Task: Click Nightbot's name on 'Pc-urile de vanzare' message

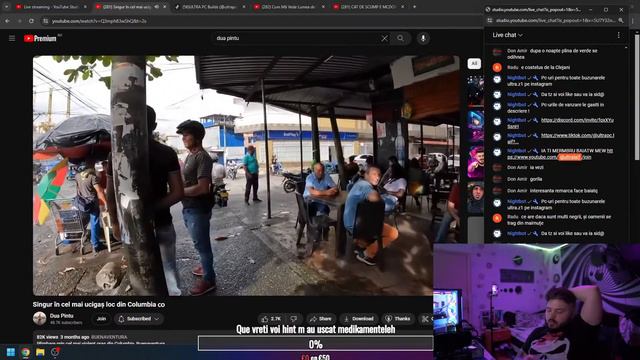Action: tap(516, 105)
